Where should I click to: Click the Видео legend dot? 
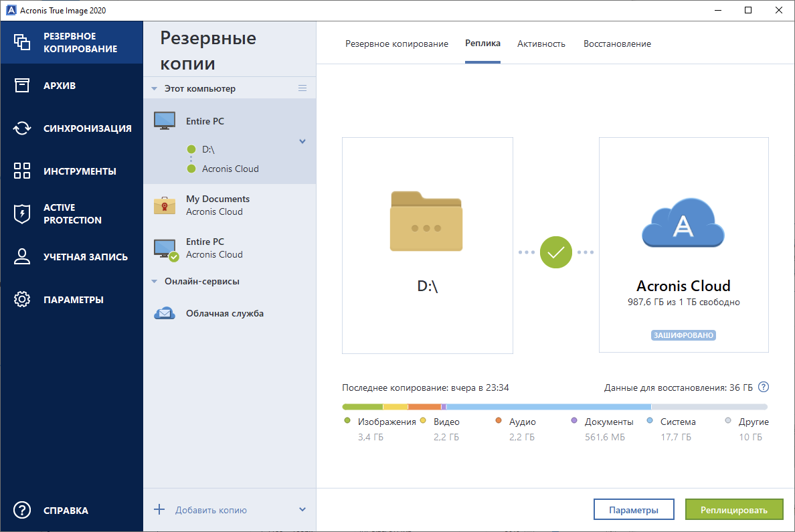(x=423, y=420)
